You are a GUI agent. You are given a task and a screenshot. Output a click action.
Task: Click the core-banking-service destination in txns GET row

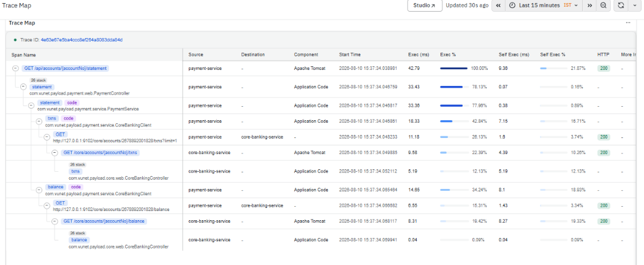click(262, 137)
